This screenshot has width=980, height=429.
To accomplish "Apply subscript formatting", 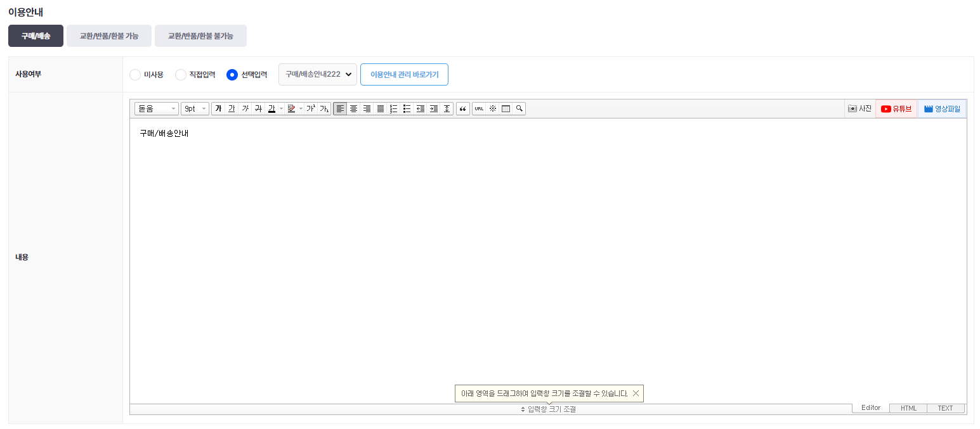I will click(323, 108).
